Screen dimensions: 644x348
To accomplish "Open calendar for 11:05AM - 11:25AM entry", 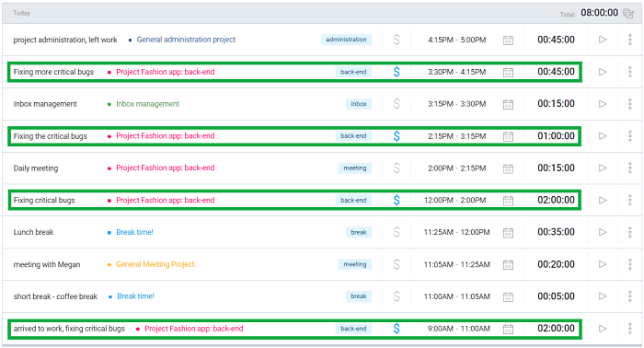I will click(x=508, y=264).
